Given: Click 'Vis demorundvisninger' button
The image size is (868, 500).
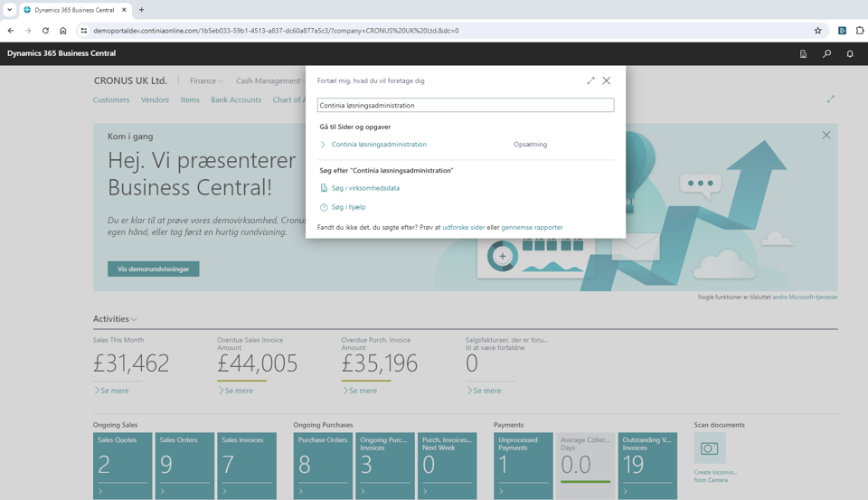Looking at the screenshot, I should click(154, 269).
